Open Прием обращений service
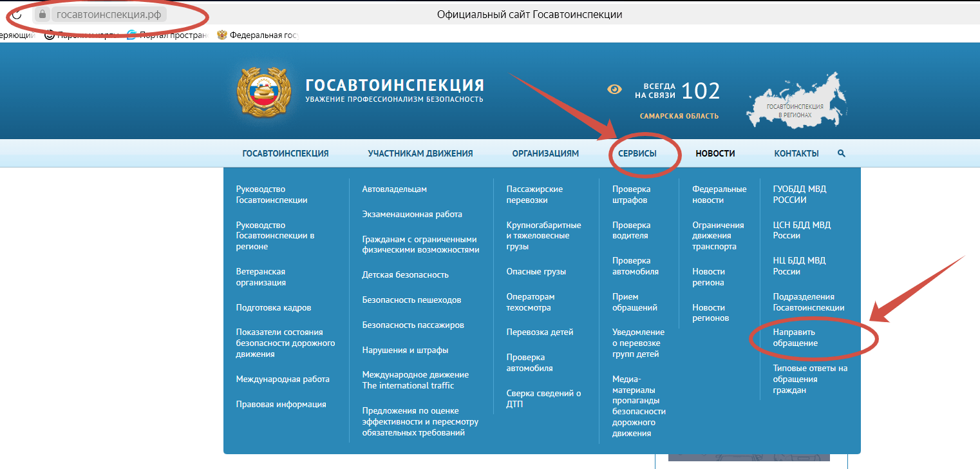Screen dimensions: 980x469 (634, 302)
